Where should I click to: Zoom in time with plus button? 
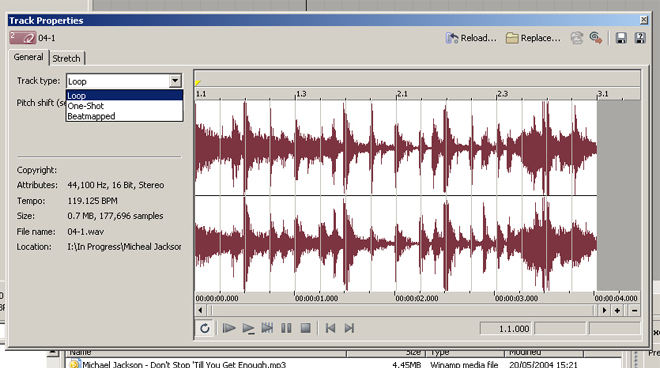click(617, 311)
